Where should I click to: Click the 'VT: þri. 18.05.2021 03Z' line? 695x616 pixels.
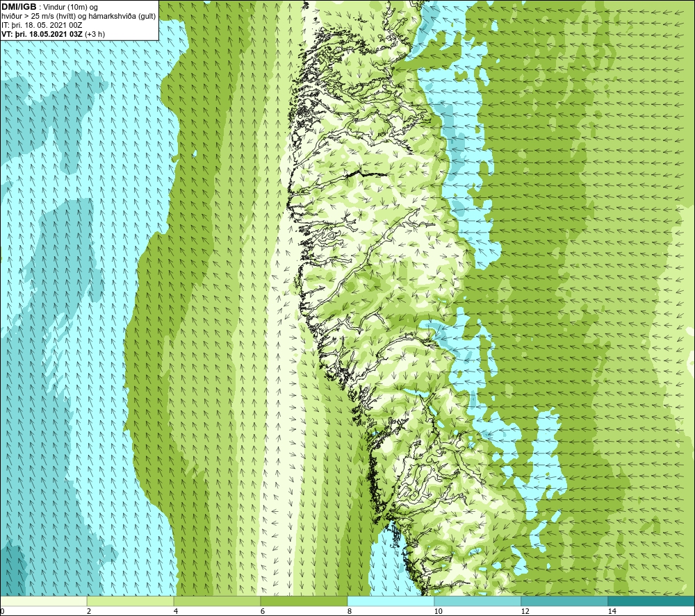tap(42, 34)
